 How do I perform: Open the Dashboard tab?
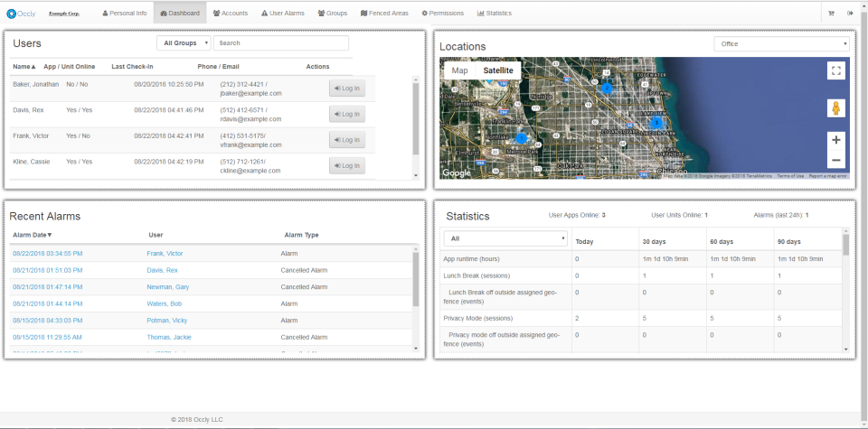180,14
